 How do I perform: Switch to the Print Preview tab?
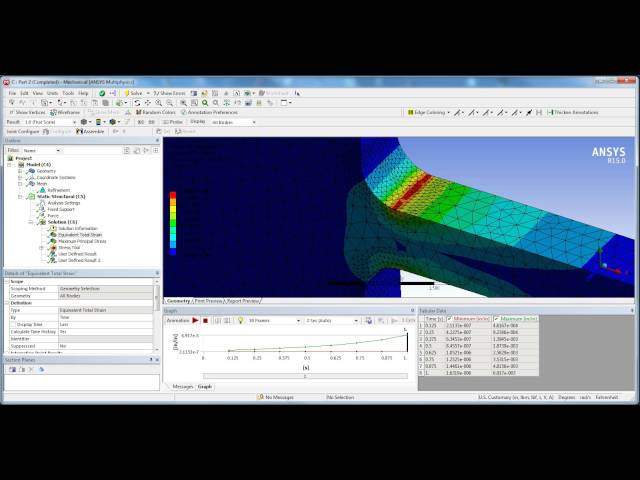coord(208,301)
